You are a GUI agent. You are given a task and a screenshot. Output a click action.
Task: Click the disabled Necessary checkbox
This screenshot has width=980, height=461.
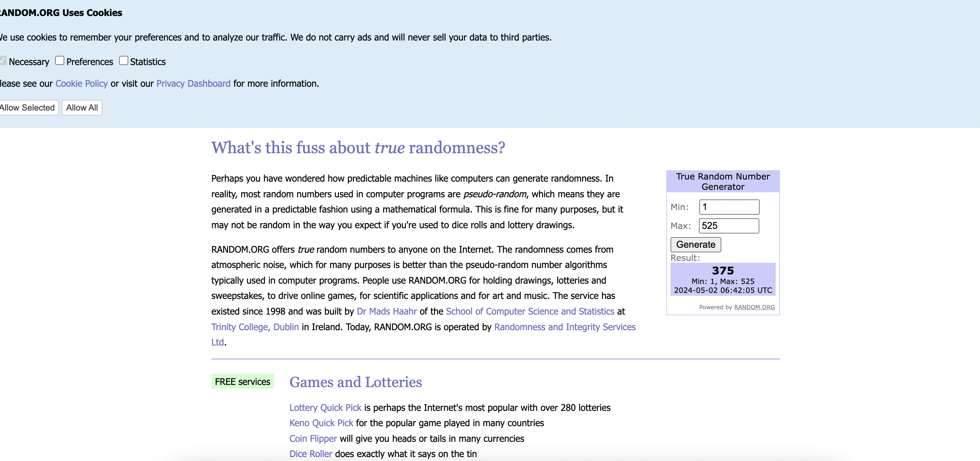click(x=2, y=60)
